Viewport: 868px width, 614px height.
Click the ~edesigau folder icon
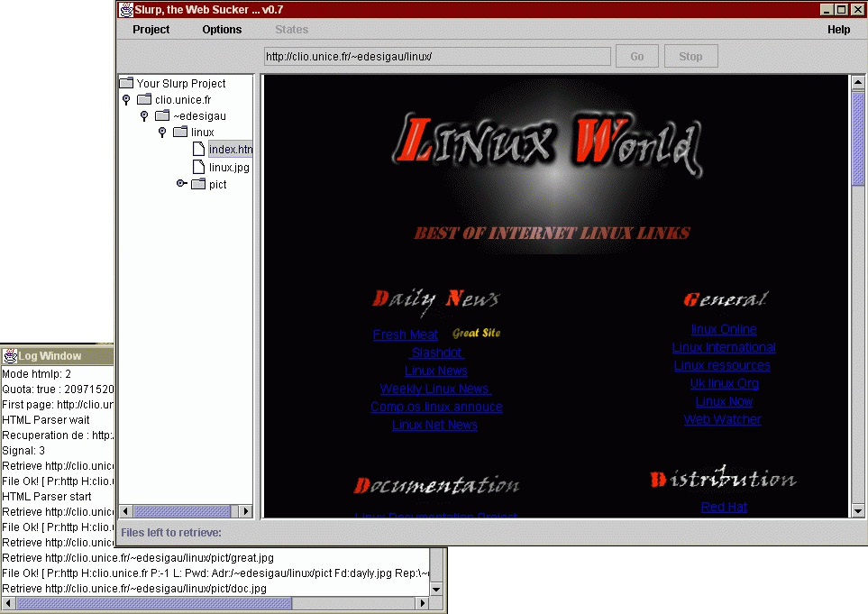162,116
